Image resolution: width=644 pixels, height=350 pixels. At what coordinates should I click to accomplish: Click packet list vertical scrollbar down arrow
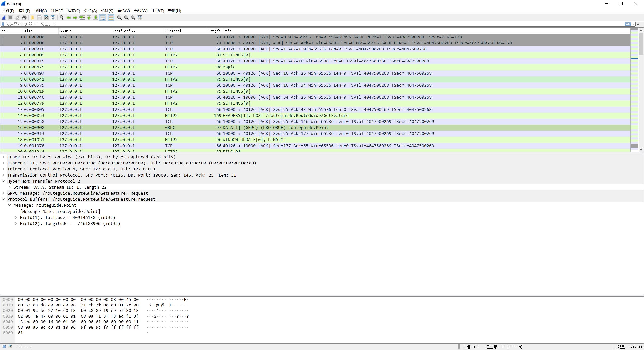(641, 149)
